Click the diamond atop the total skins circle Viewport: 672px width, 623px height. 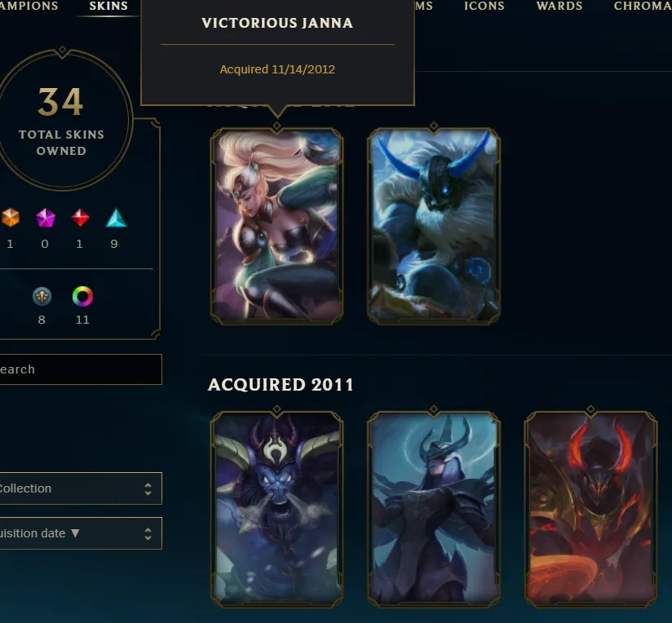pos(62,50)
